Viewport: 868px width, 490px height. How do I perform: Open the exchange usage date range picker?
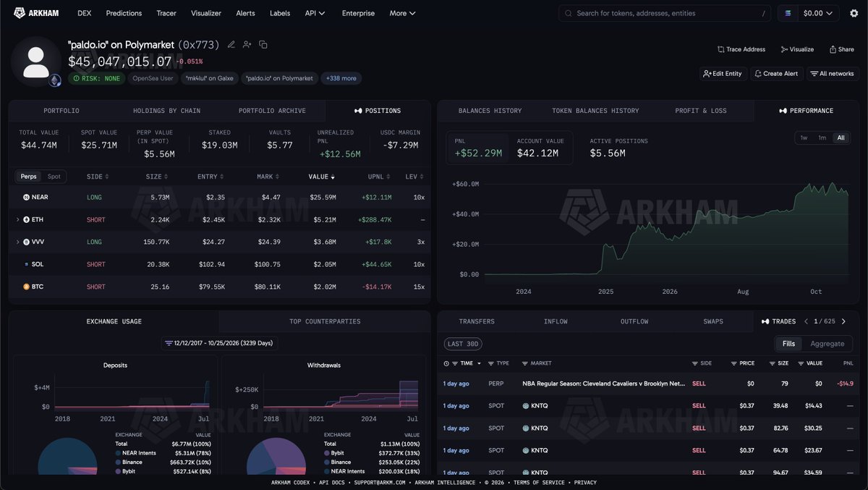[220, 343]
